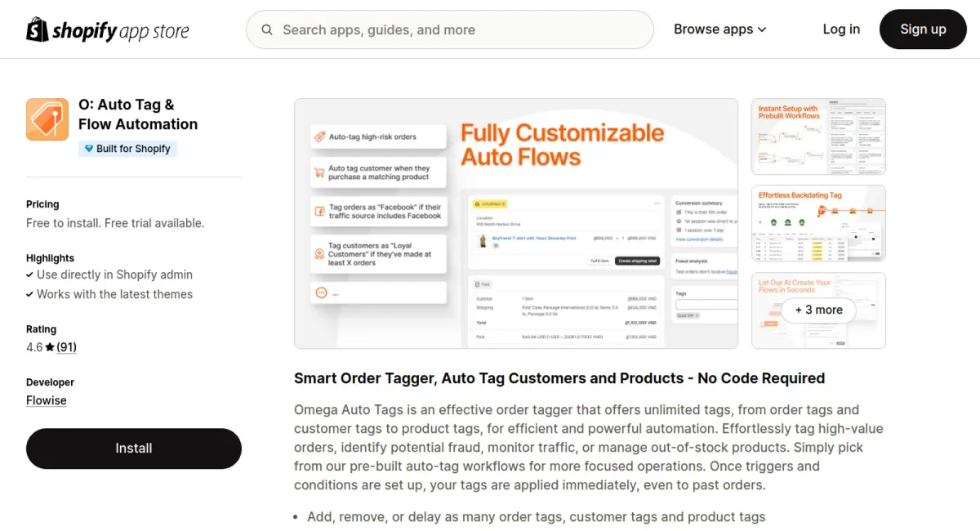Select the 'Add, remove, or delay' bullet text
Screen dimensions: 980x531
tap(537, 517)
